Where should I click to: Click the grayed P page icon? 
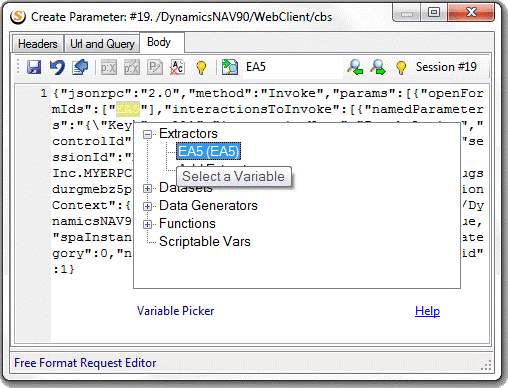coord(155,67)
